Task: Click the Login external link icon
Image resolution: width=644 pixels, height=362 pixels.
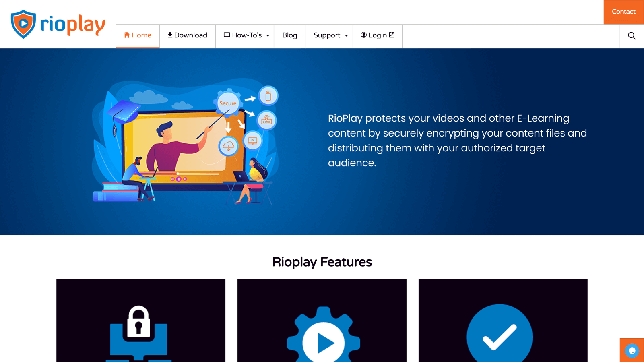Action: (392, 35)
